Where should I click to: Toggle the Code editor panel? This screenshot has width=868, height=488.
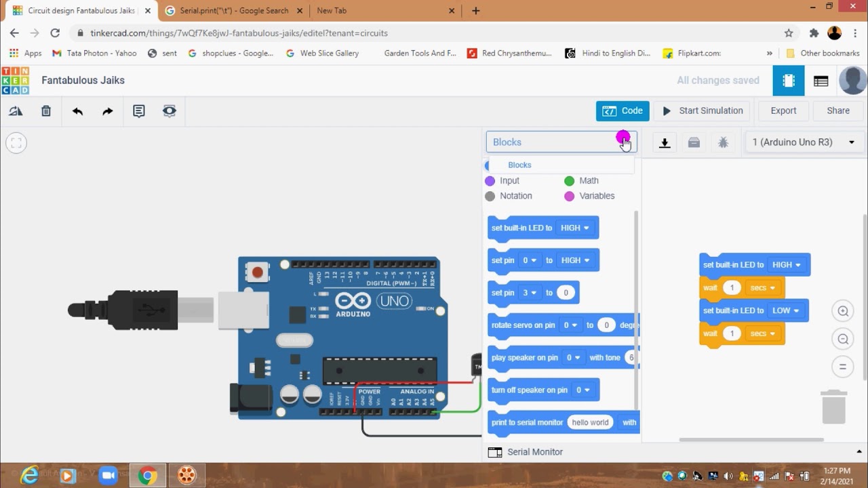point(623,111)
